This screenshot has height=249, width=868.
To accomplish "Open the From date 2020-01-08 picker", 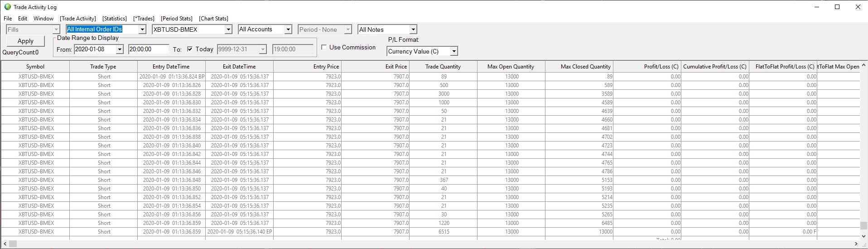I will 120,49.
